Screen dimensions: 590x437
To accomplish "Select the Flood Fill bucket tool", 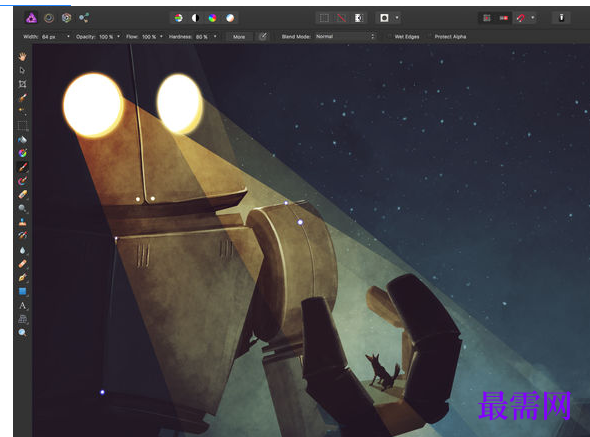I will (22, 140).
